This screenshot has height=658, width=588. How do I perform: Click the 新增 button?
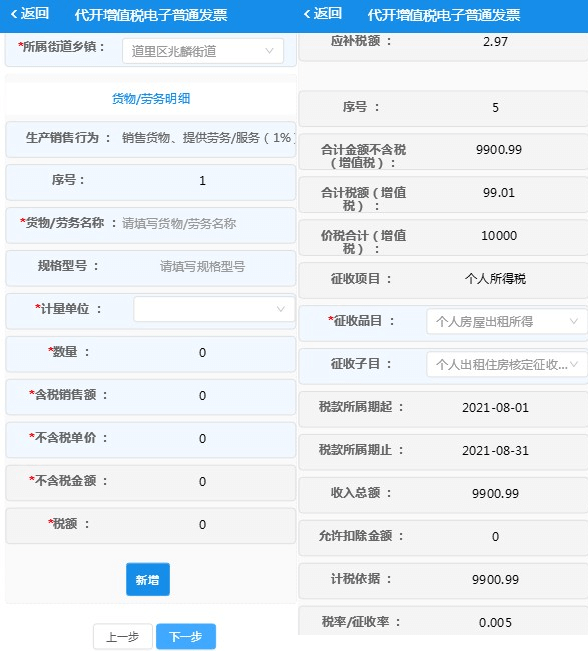pyautogui.click(x=148, y=580)
